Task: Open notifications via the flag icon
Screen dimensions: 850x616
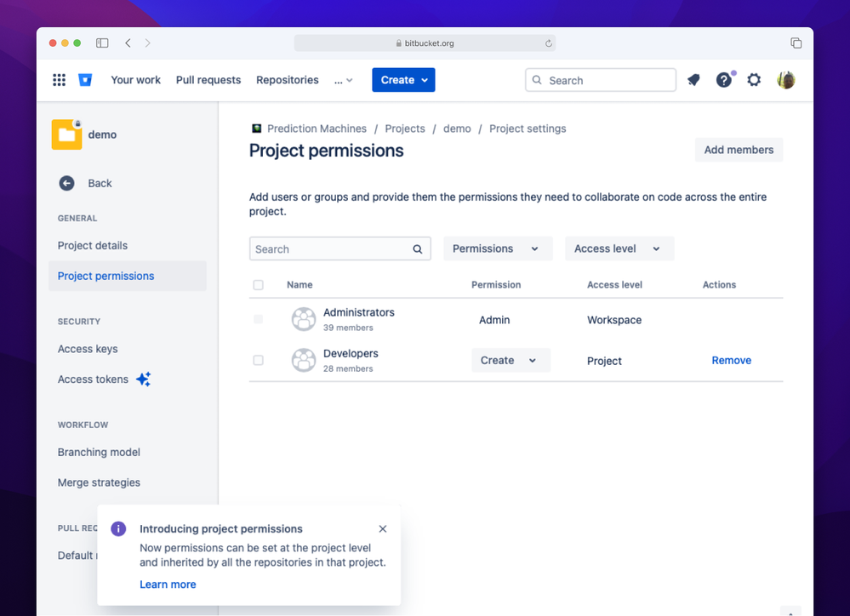Action: [693, 79]
